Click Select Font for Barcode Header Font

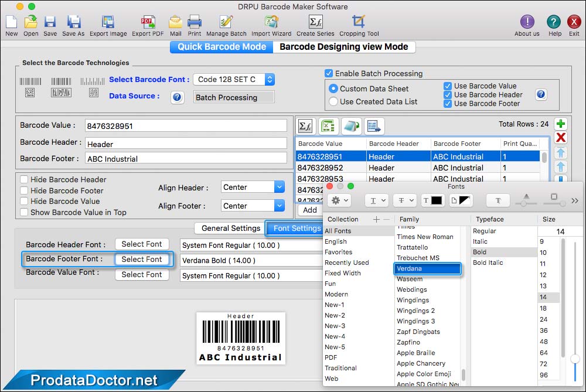pos(142,244)
